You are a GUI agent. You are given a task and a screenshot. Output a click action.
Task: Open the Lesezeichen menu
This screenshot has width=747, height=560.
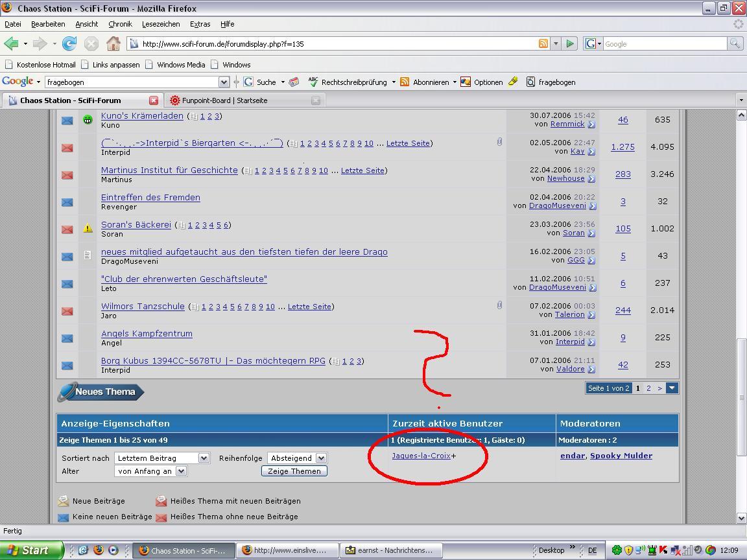click(x=161, y=24)
